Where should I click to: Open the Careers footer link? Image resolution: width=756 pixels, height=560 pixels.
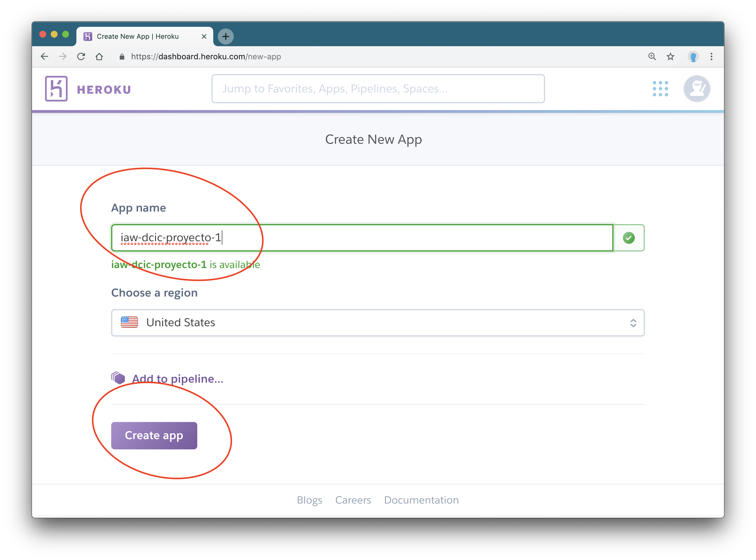353,500
